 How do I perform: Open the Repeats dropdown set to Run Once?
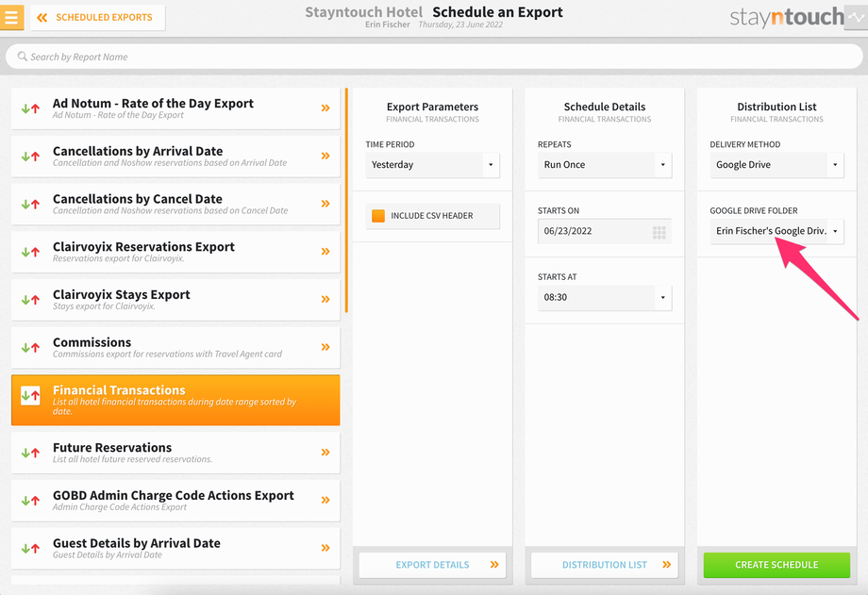click(x=605, y=165)
